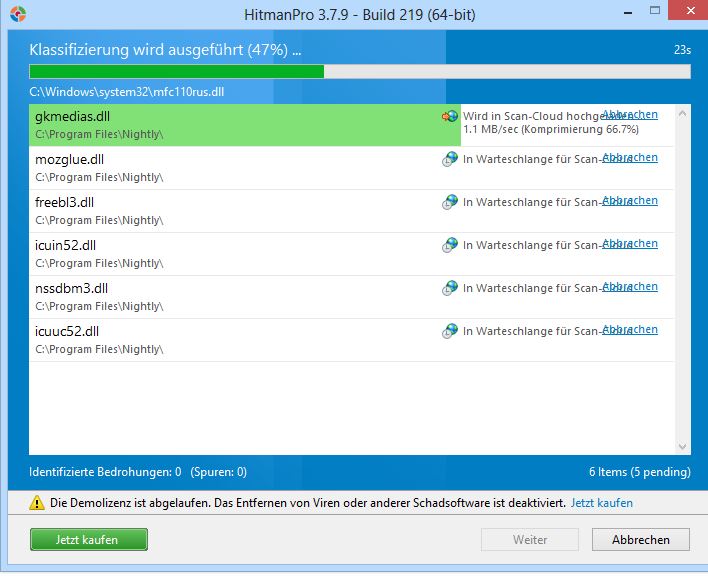The height and width of the screenshot is (576, 708).
Task: Select the mozglue.dll file name
Action: [70, 159]
